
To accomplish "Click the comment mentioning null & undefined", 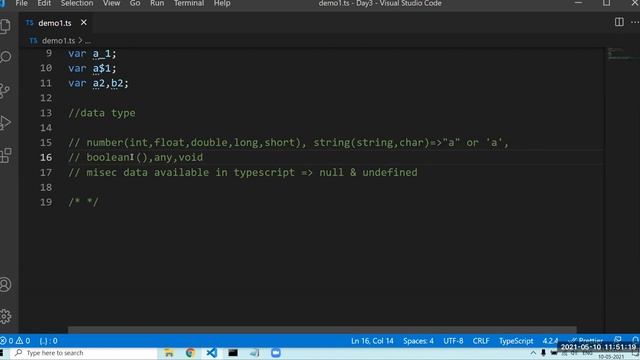I will coord(243,172).
